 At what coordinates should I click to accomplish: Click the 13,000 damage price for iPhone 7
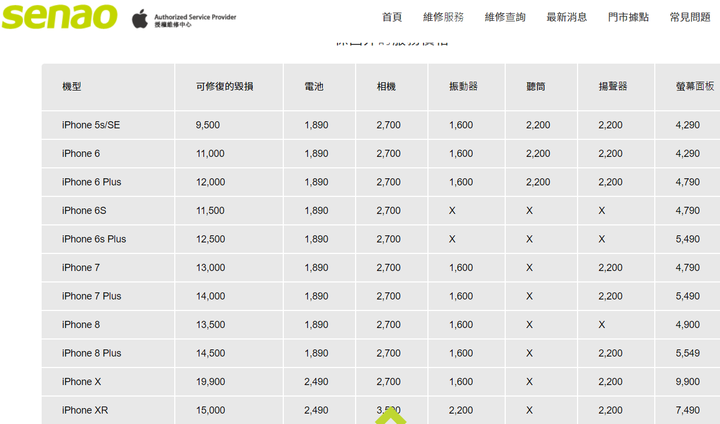tap(210, 267)
